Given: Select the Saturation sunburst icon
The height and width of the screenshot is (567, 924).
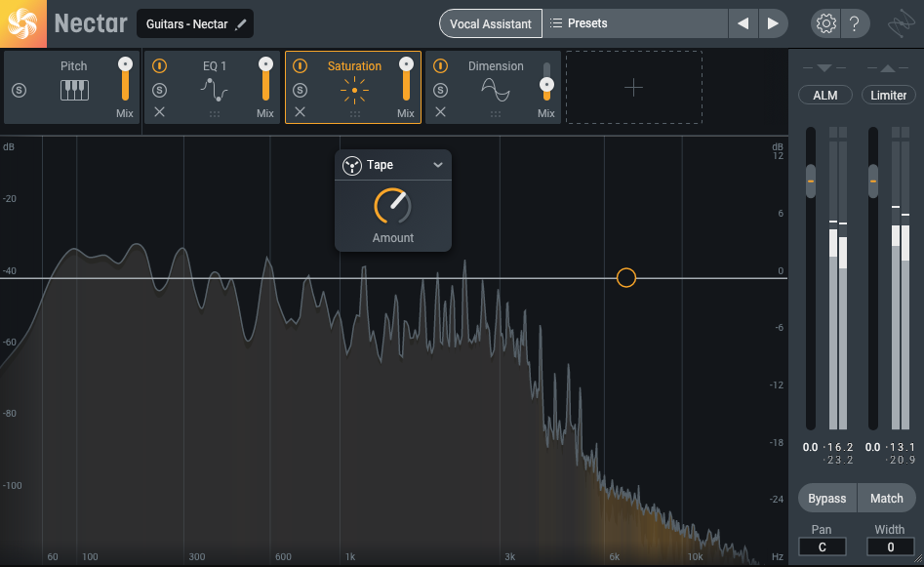Looking at the screenshot, I should 354,90.
